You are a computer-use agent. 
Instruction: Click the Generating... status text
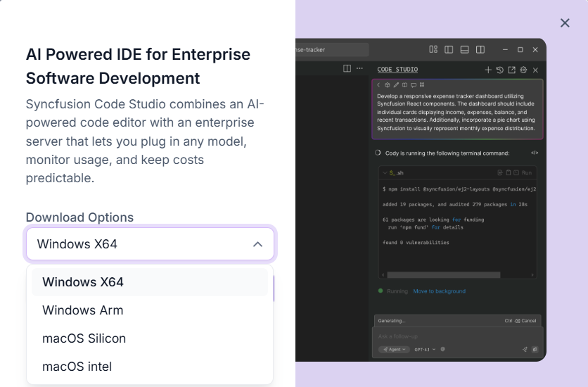(x=392, y=321)
